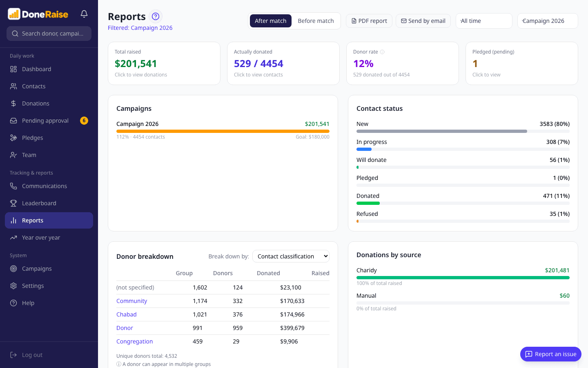Click the Log out arrow icon

tap(13, 355)
